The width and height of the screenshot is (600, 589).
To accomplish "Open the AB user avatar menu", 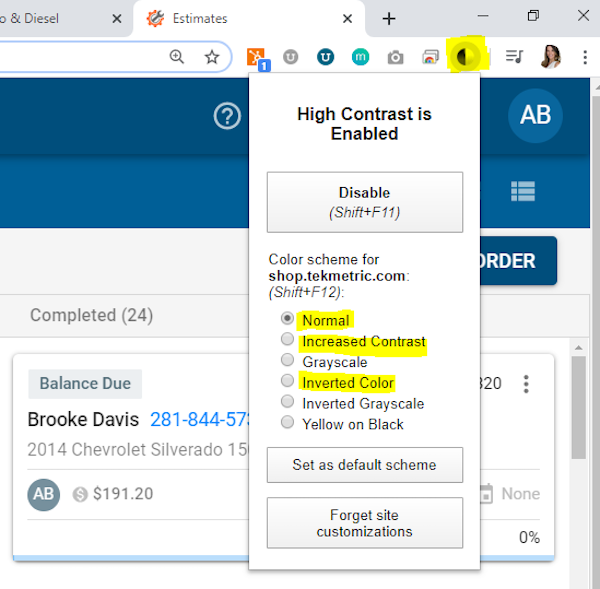I will pyautogui.click(x=535, y=115).
